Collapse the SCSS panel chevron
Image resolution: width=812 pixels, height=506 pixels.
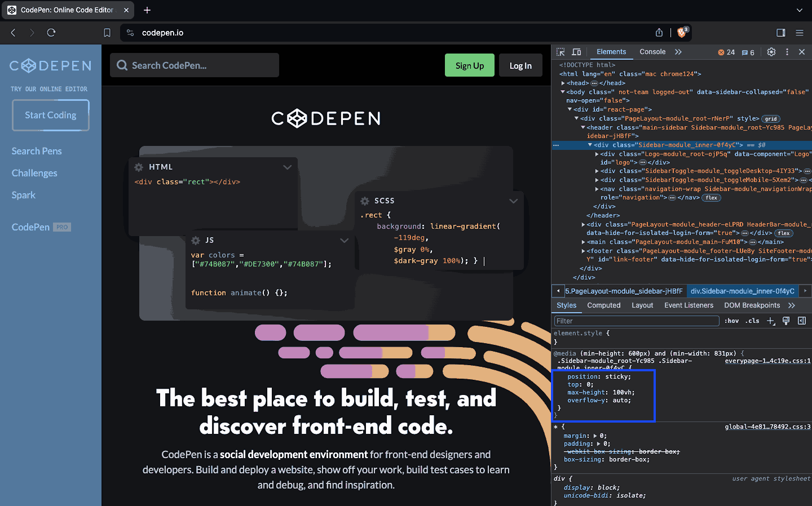[514, 201]
